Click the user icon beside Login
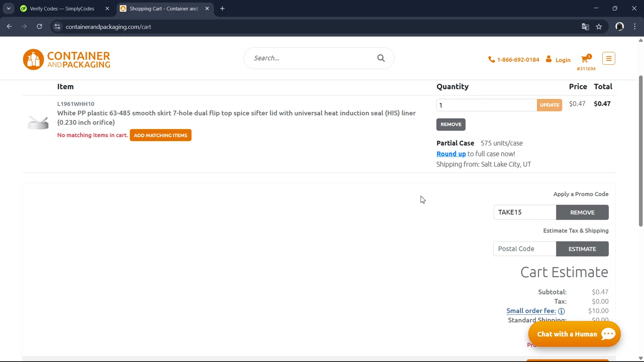The image size is (644, 362). click(549, 59)
